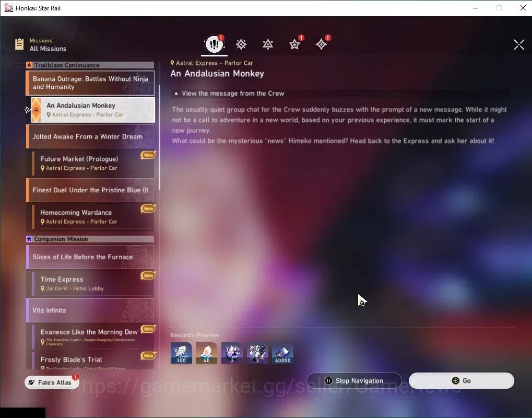Stop Navigation for current mission

tap(354, 381)
